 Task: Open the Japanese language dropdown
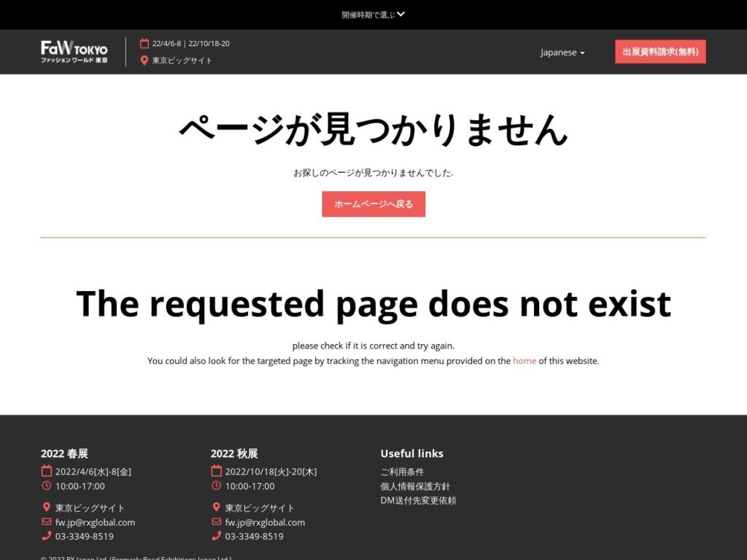[x=562, y=52]
